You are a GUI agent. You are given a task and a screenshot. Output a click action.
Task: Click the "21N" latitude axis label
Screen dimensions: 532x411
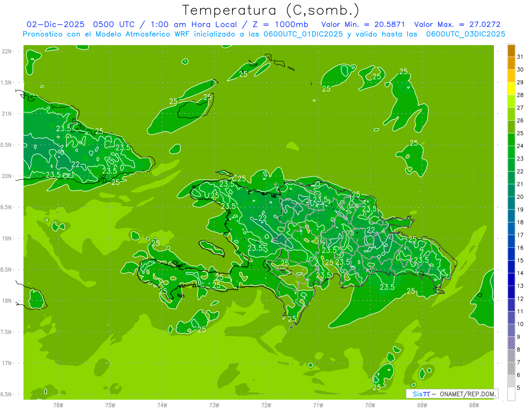click(x=7, y=114)
